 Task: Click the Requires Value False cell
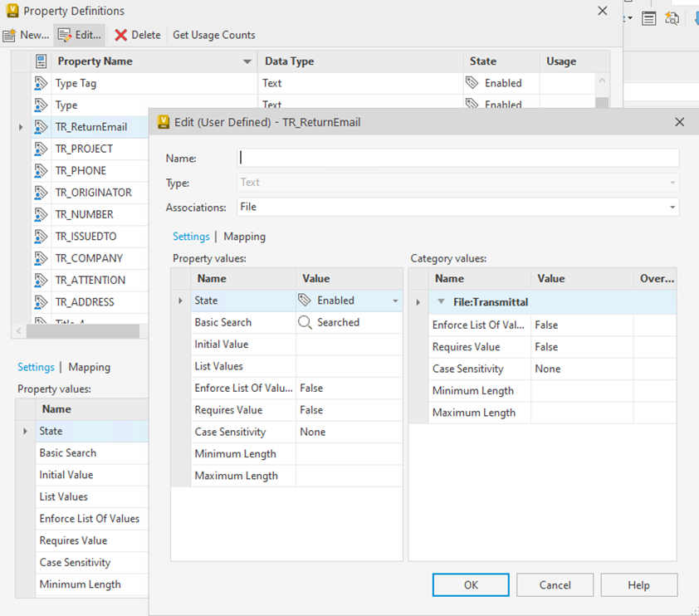click(x=349, y=410)
